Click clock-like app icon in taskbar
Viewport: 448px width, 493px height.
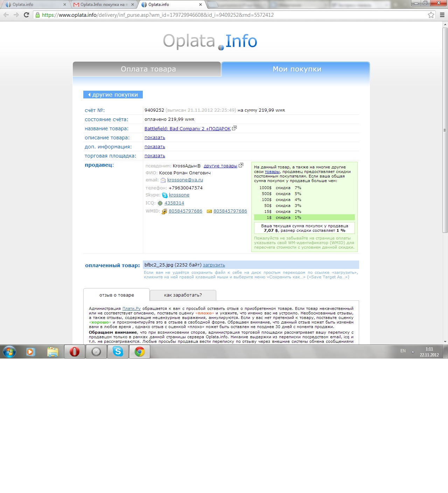click(x=96, y=352)
